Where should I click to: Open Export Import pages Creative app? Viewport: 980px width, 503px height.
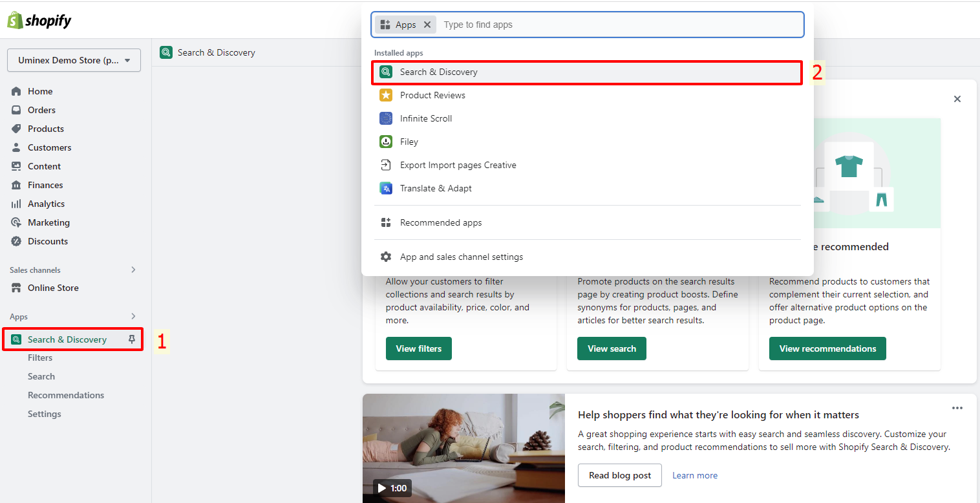point(458,165)
